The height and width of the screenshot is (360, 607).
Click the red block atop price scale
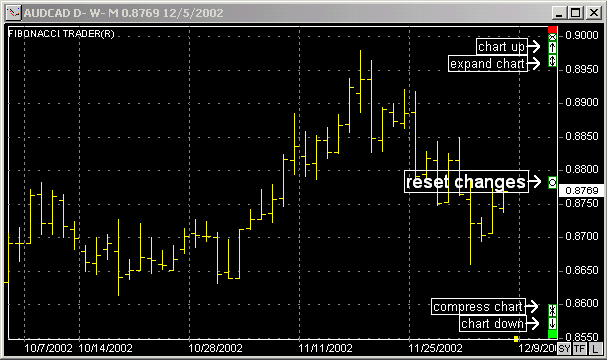coord(552,29)
